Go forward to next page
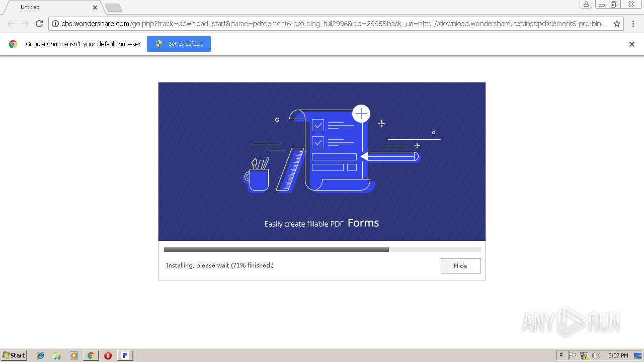The height and width of the screenshot is (362, 644). [x=25, y=23]
